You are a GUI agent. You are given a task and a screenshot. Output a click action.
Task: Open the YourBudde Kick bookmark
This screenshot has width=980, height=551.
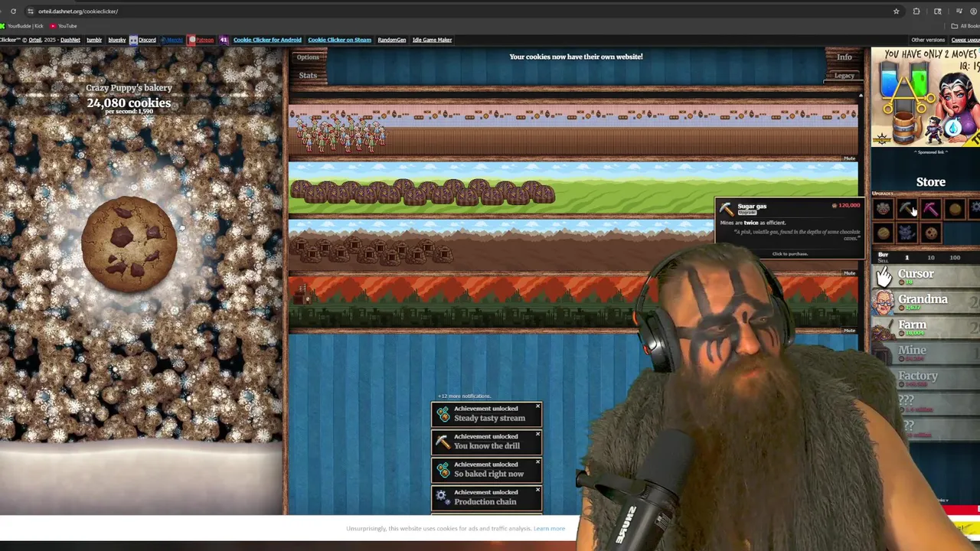pyautogui.click(x=22, y=26)
